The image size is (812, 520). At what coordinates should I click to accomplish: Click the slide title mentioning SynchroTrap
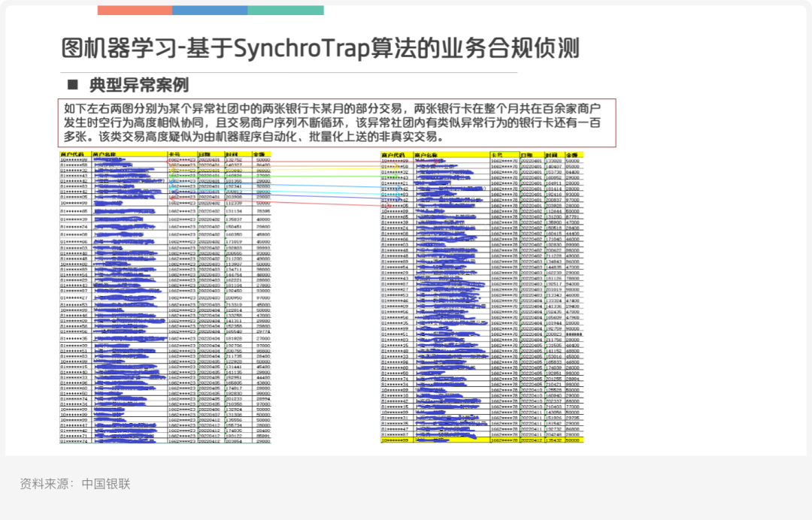[x=320, y=48]
